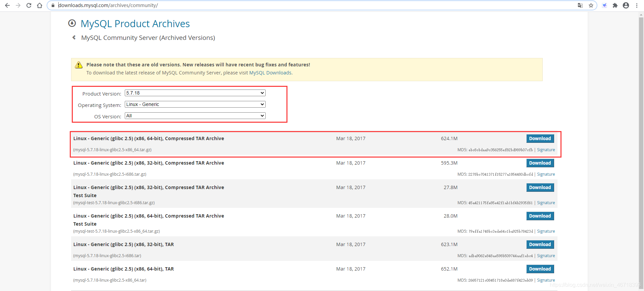Click the MySQL Community Server (Archived Versions) subtitle
The width and height of the screenshot is (644, 291).
(x=148, y=38)
